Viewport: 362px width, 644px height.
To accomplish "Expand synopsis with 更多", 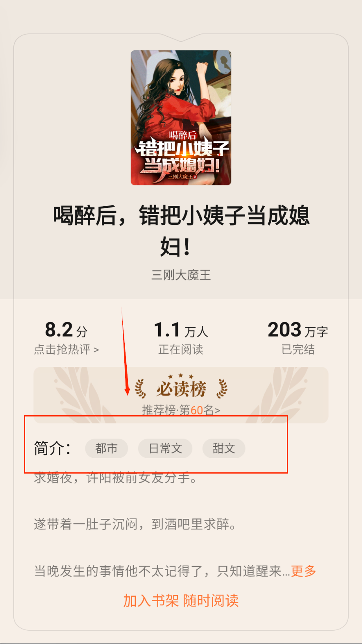I will pos(303,571).
